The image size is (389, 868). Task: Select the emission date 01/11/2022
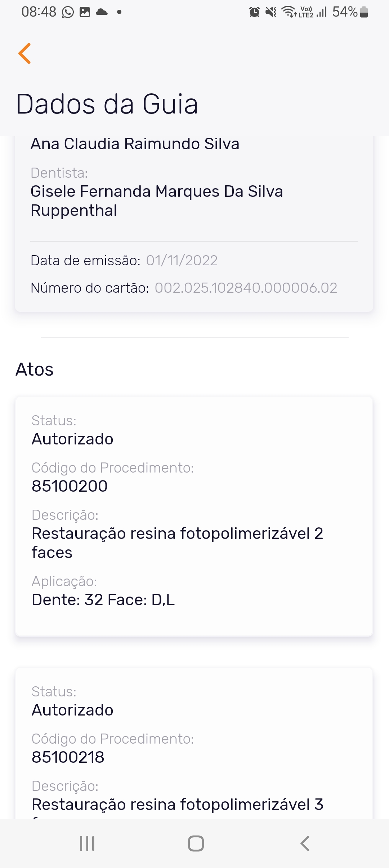tap(182, 261)
